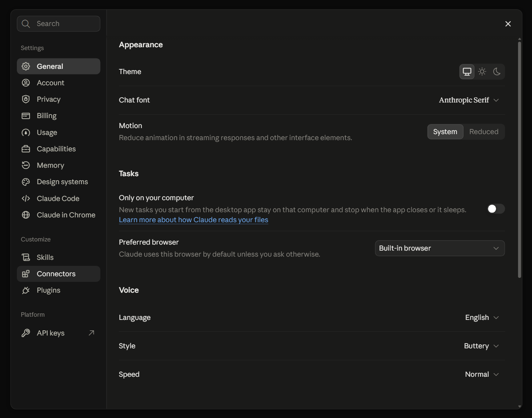Open Learn more about how Claude reads files

point(193,220)
